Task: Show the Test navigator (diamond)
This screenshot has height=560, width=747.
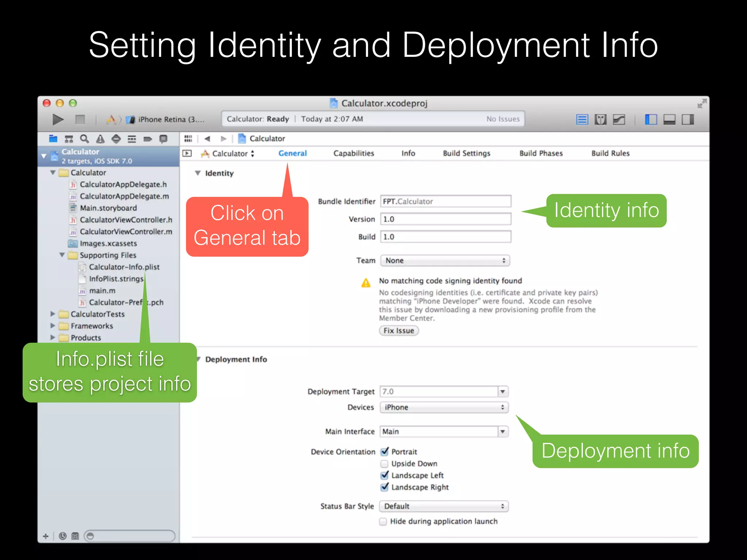Action: 116,139
